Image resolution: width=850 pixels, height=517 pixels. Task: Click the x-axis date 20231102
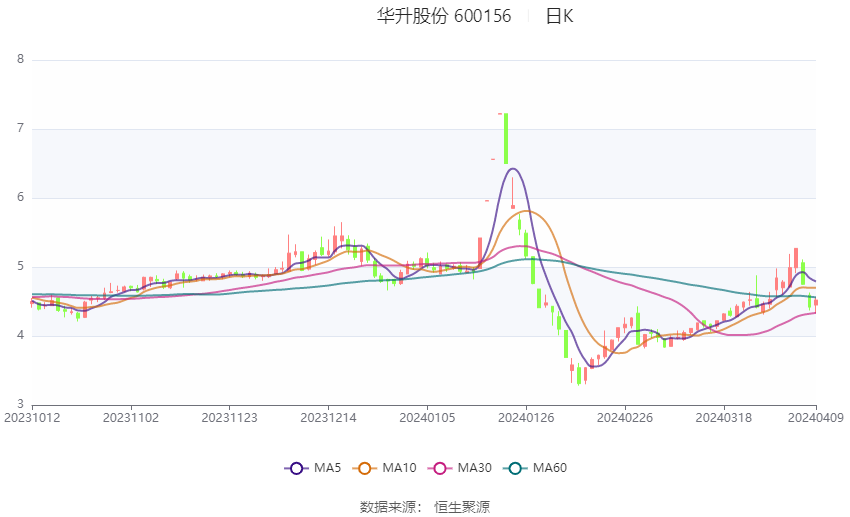131,418
